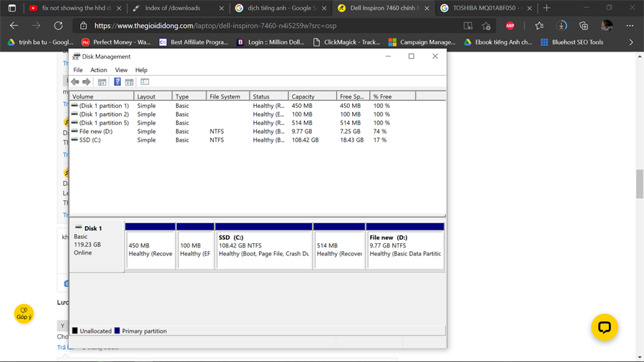The image size is (644, 362).
Task: Click the Show/Hide Console Tree toolbar icon
Action: 102,82
